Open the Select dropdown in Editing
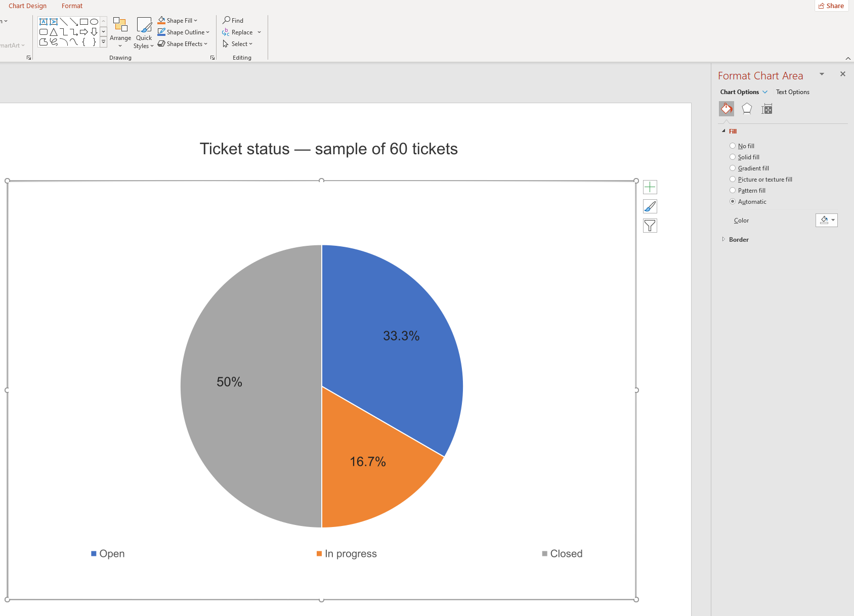The width and height of the screenshot is (854, 616). tap(237, 43)
